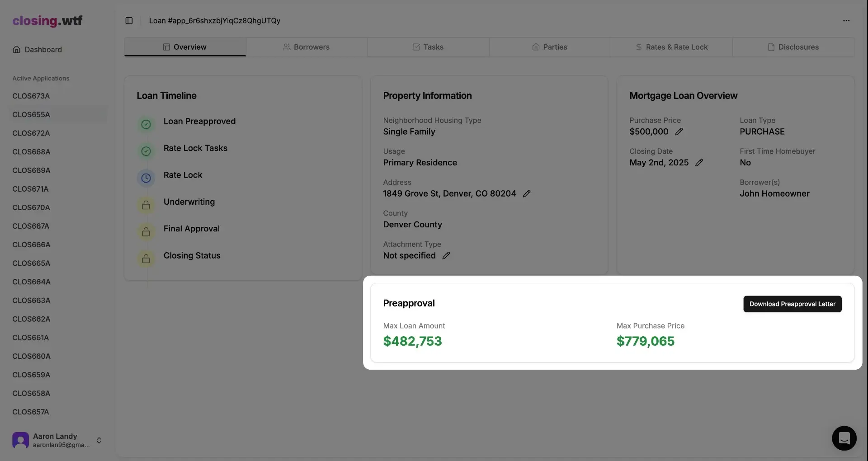Image resolution: width=868 pixels, height=461 pixels.
Task: Expand the account switcher chevron
Action: coord(99,440)
